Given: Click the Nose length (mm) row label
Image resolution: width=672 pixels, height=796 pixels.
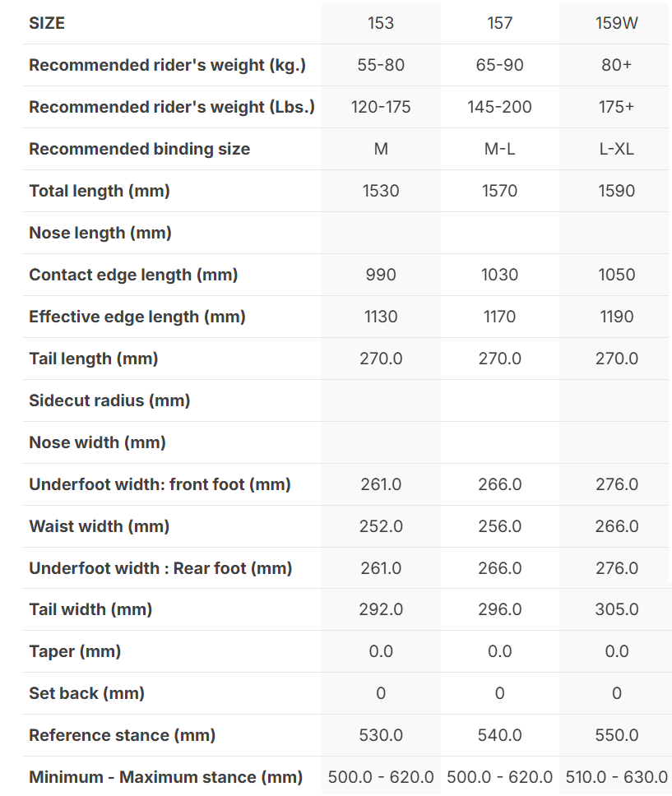Looking at the screenshot, I should click(100, 233).
